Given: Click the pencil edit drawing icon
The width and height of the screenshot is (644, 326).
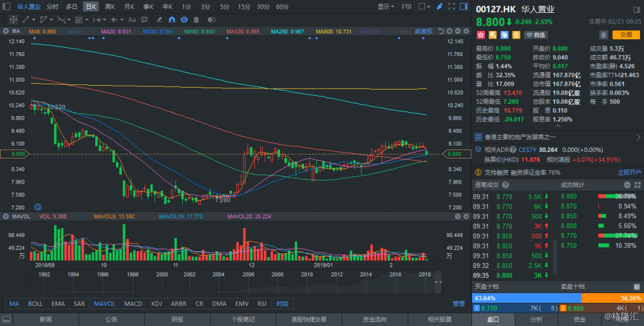Looking at the screenshot, I should click(x=160, y=19).
